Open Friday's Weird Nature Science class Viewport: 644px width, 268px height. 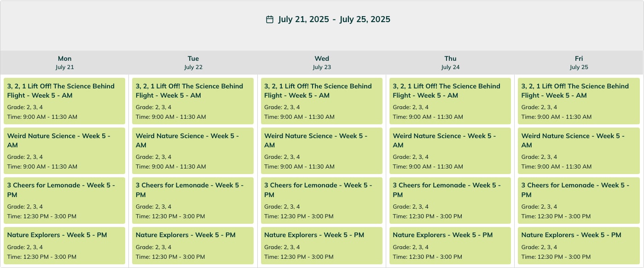point(579,151)
